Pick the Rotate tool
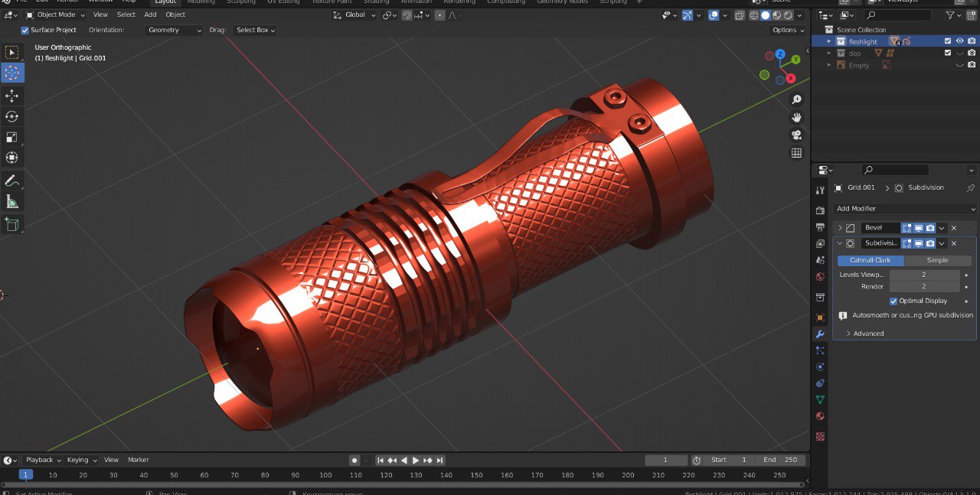 coord(12,116)
